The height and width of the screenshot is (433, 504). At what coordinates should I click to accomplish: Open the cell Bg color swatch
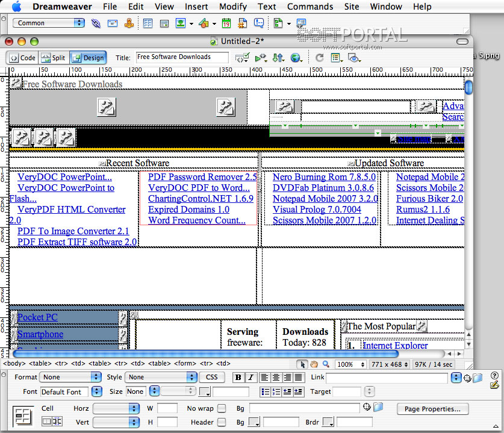(254, 422)
